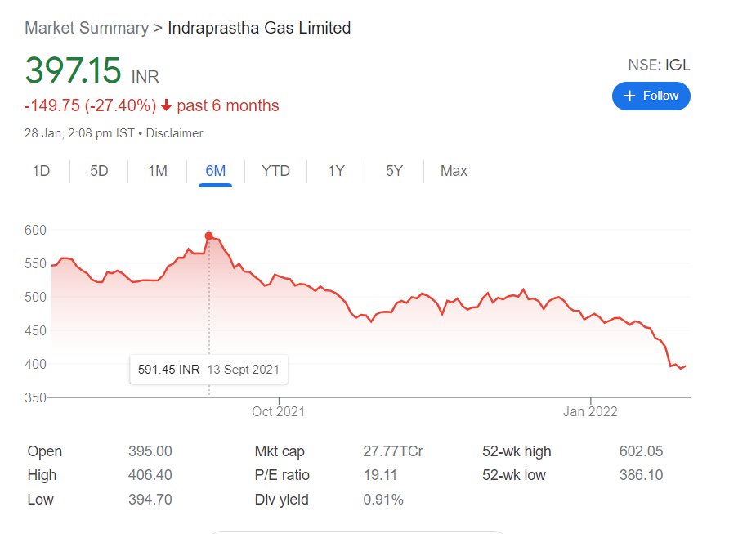Select the 6M tab

click(216, 171)
